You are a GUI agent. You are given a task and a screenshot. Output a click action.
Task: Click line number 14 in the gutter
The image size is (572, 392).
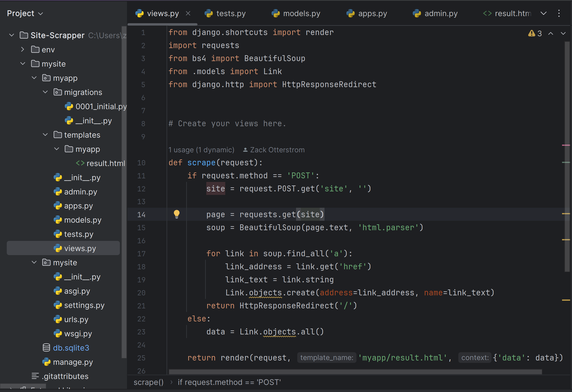141,215
